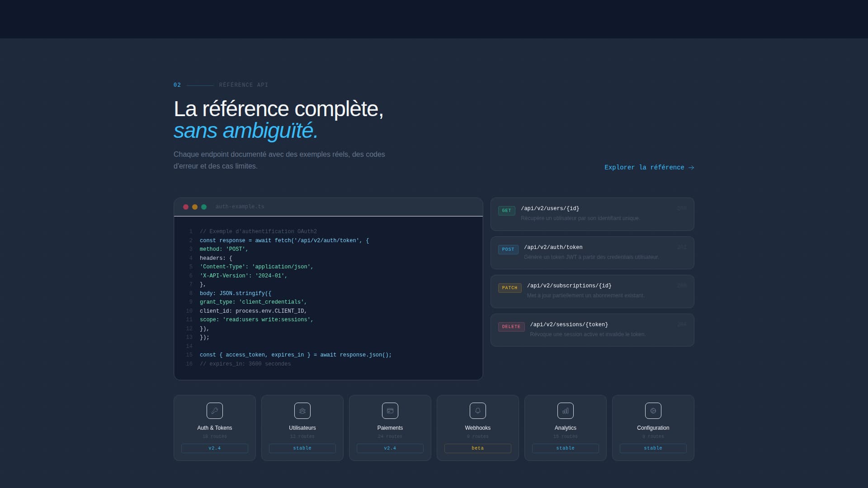This screenshot has width=868, height=488.
Task: Click the client_id: process.env.CLIENT_ID code line
Action: tap(253, 311)
